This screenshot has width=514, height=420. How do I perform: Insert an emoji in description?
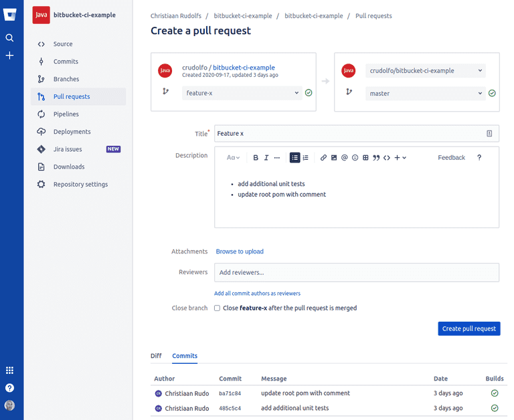(355, 158)
